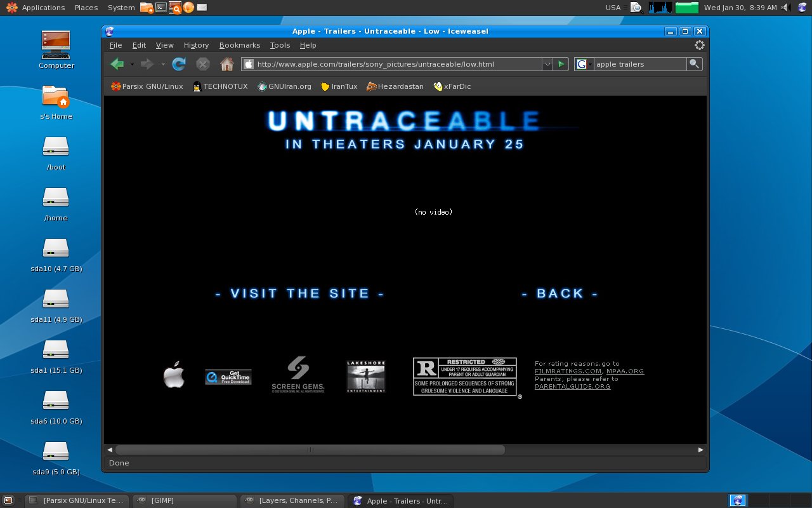Screen dimensions: 812x508
Task: Open the xFarDic bookmark
Action: click(452, 86)
